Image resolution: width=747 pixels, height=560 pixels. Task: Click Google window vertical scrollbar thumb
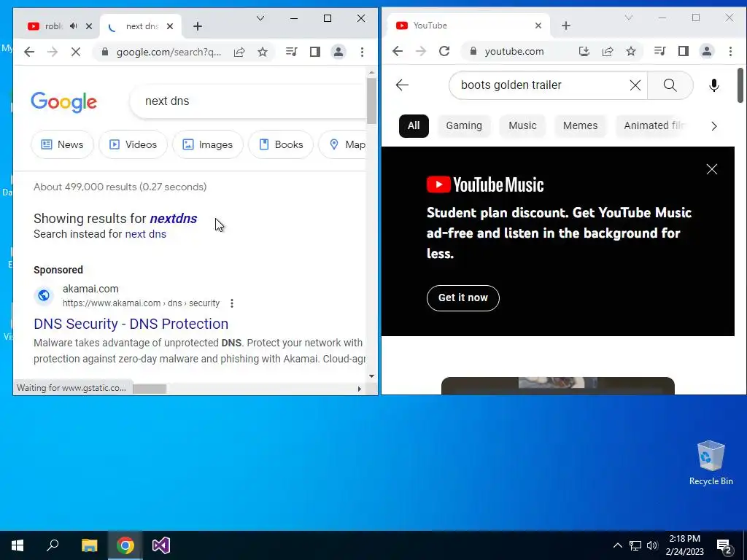pyautogui.click(x=371, y=101)
